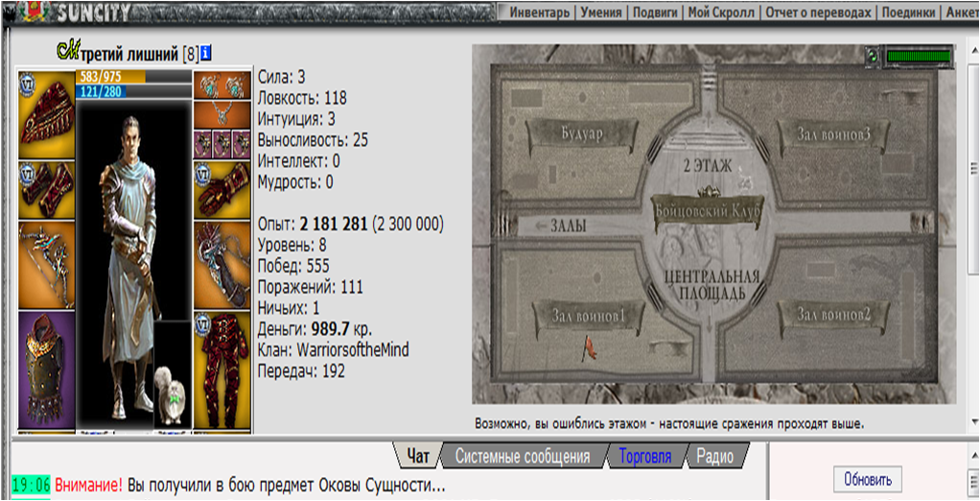Inspect the red pants equipment slot
This screenshot has width=980, height=501.
[222, 370]
